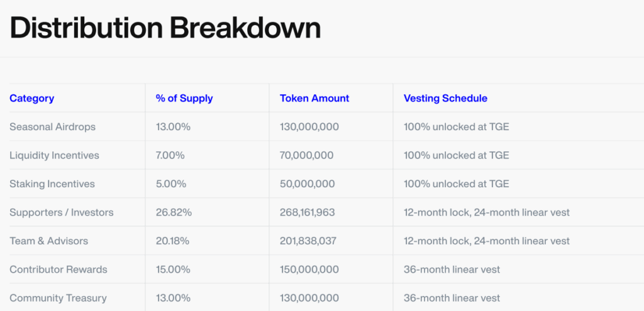Click the 268,161,963 token amount
Image resolution: width=644 pixels, height=311 pixels.
[x=308, y=212]
